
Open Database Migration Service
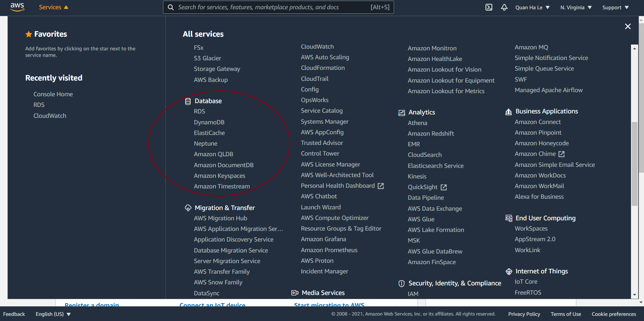231,250
